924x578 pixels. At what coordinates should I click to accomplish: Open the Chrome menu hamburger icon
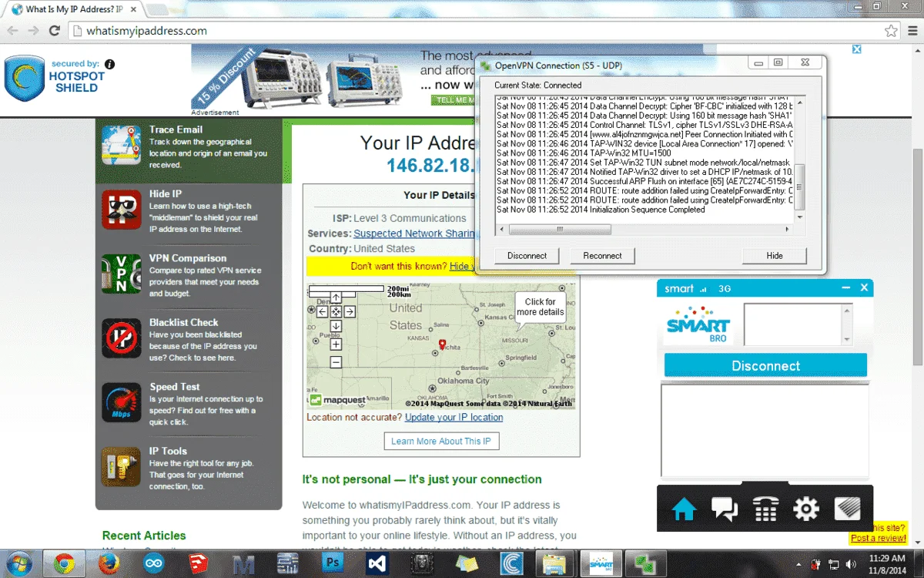coord(911,31)
